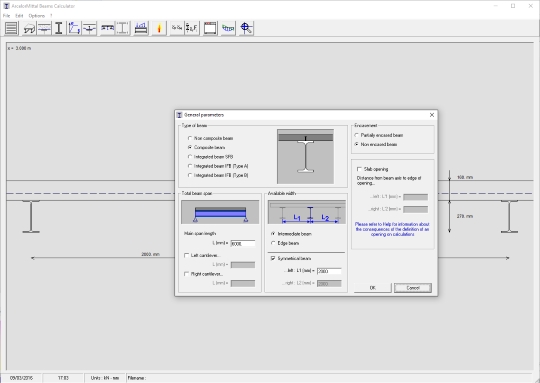Image resolution: width=540 pixels, height=383 pixels.
Task: Open the File menu
Action: (7, 16)
